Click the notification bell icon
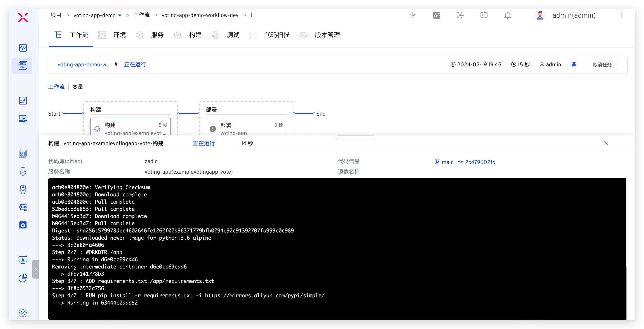Viewport: 644px width, 329px height. [x=508, y=15]
